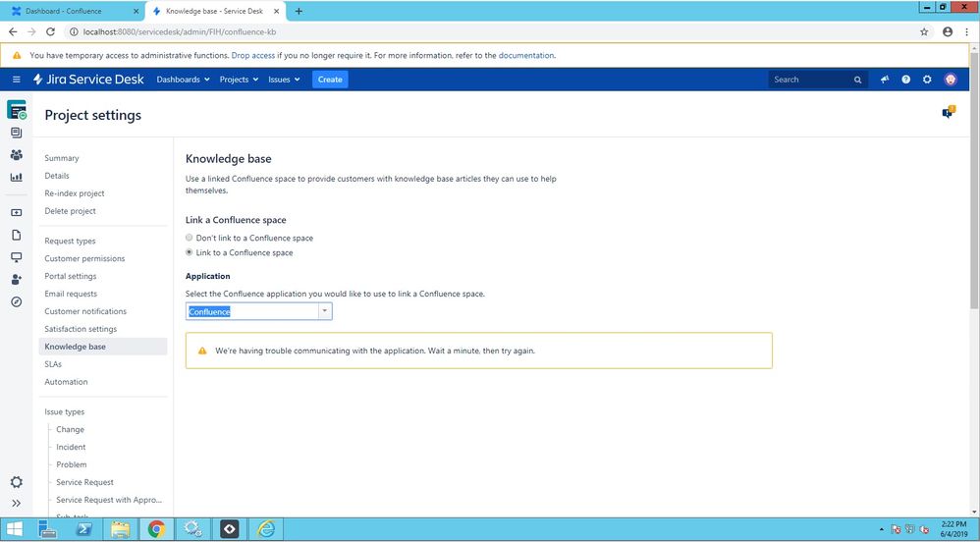980x542 pixels.
Task: Open SLAs settings page
Action: (53, 364)
